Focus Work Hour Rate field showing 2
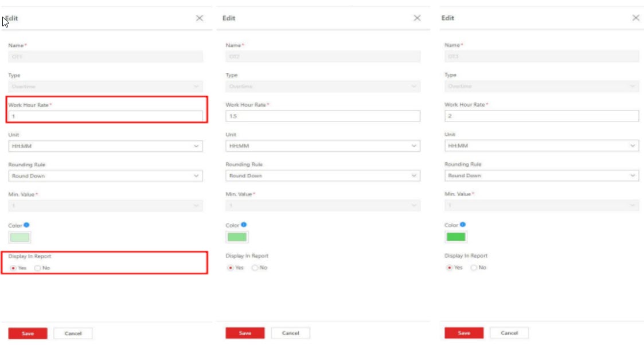The width and height of the screenshot is (644, 345). pos(541,116)
